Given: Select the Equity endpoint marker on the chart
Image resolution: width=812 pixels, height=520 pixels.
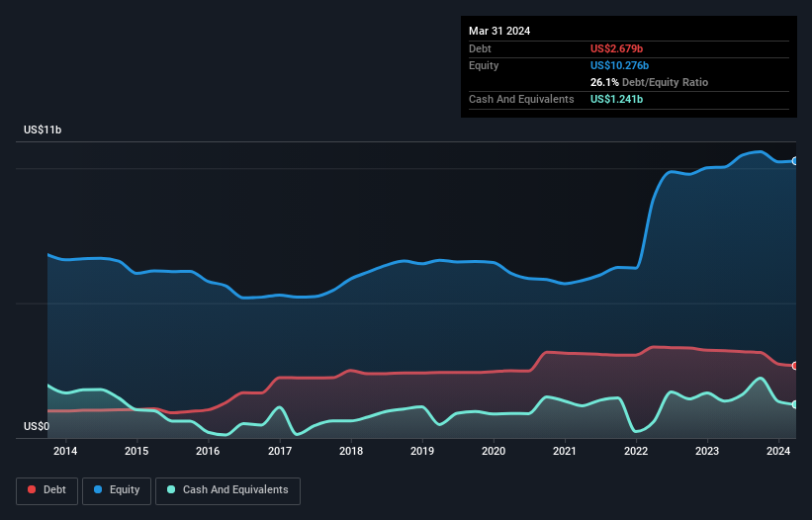Looking at the screenshot, I should (795, 161).
